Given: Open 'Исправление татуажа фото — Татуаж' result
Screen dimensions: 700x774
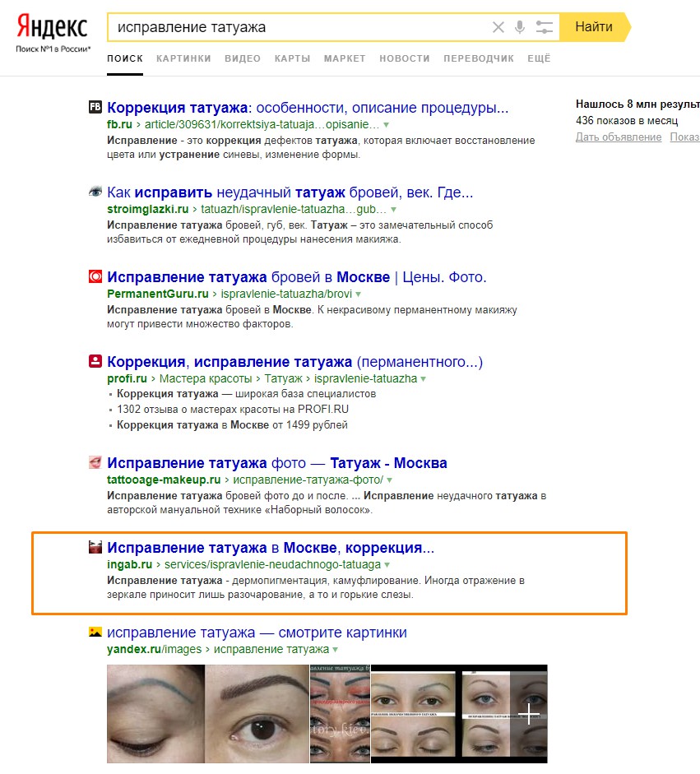Looking at the screenshot, I should pos(277,463).
